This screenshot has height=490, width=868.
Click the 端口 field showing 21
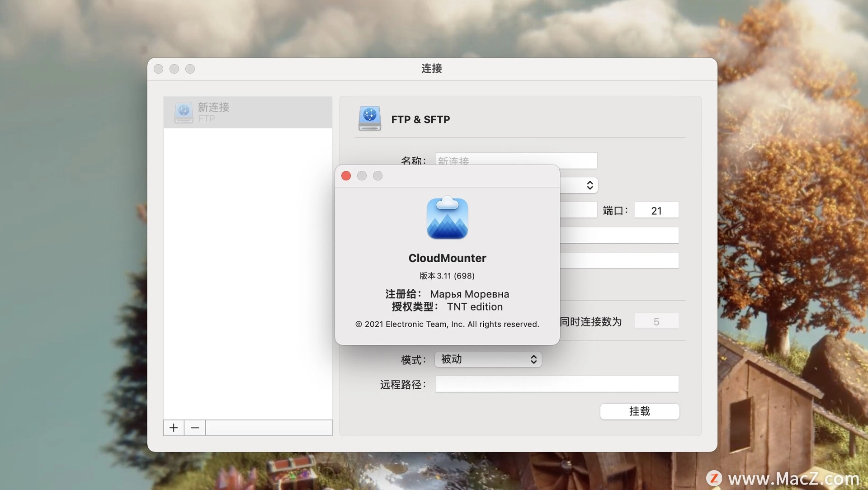coord(656,211)
